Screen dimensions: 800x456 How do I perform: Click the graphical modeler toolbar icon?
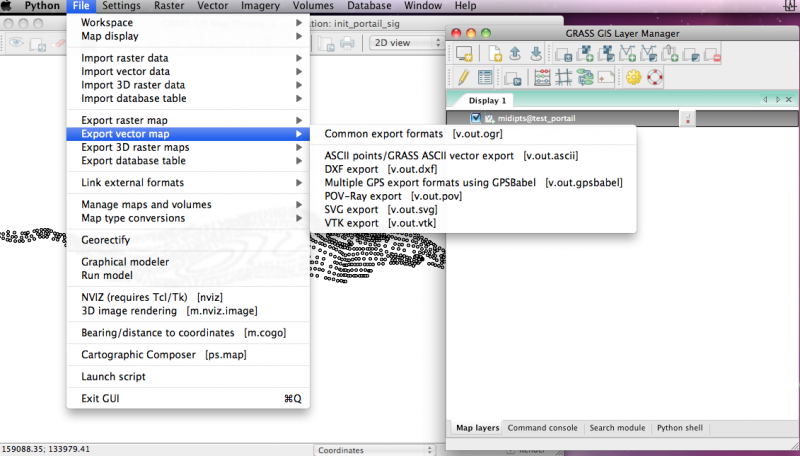585,77
